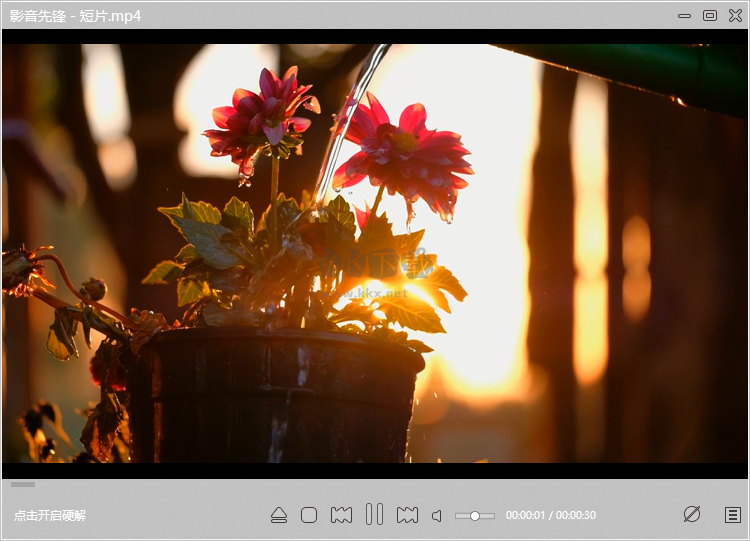Click the eject/open file icon

pos(279,515)
